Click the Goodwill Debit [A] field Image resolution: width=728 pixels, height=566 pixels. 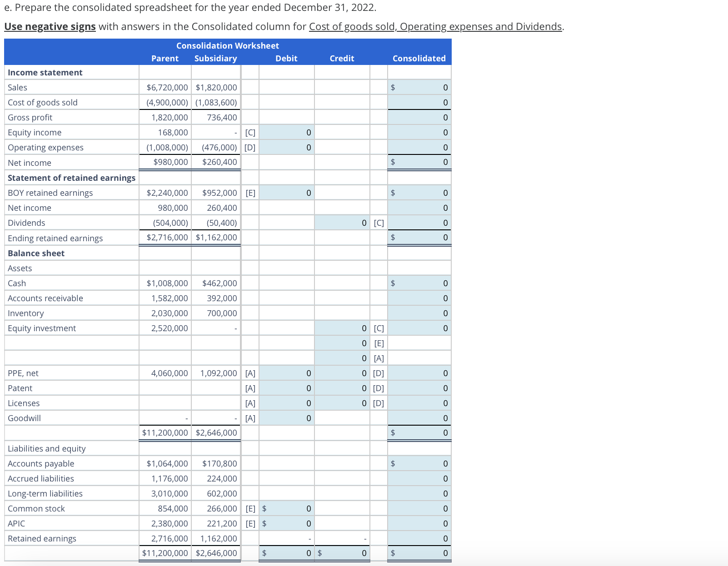[287, 418]
